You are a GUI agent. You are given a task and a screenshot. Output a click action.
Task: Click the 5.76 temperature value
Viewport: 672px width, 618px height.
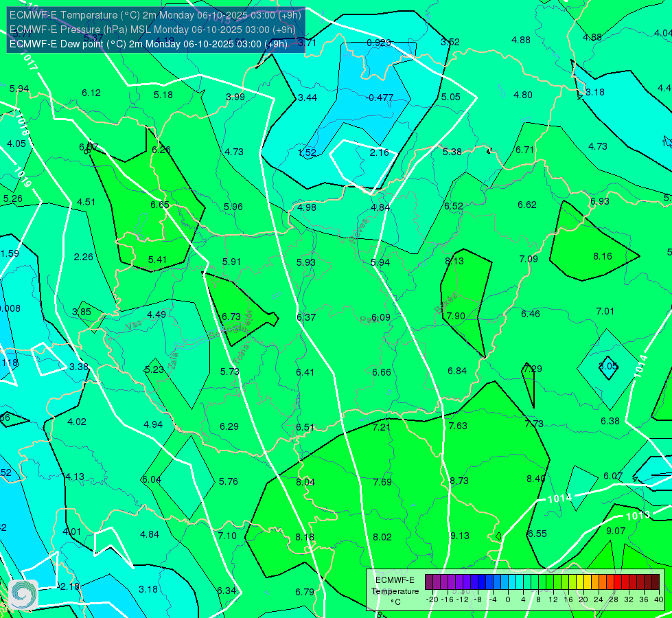229,481
